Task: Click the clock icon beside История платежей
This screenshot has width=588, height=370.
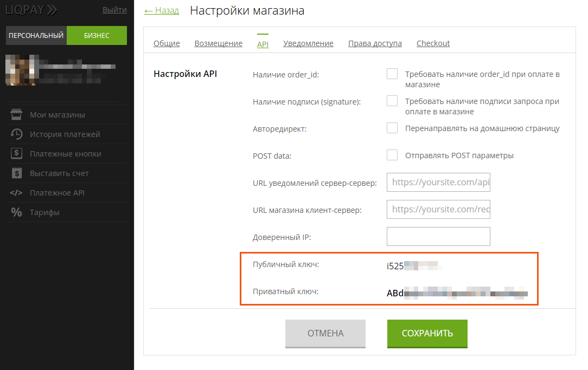Action: point(16,134)
